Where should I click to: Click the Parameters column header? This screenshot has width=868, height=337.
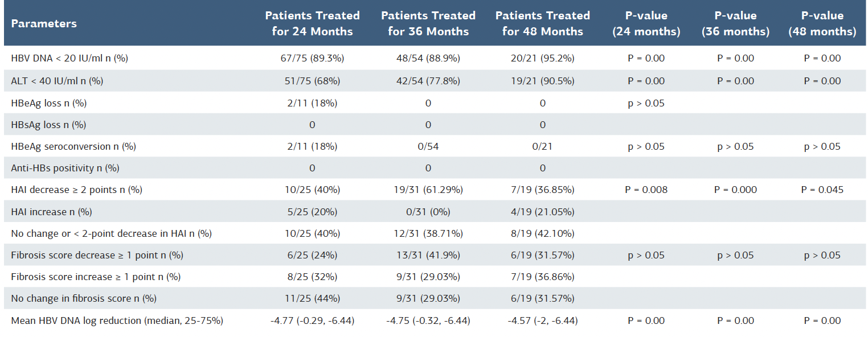(44, 23)
